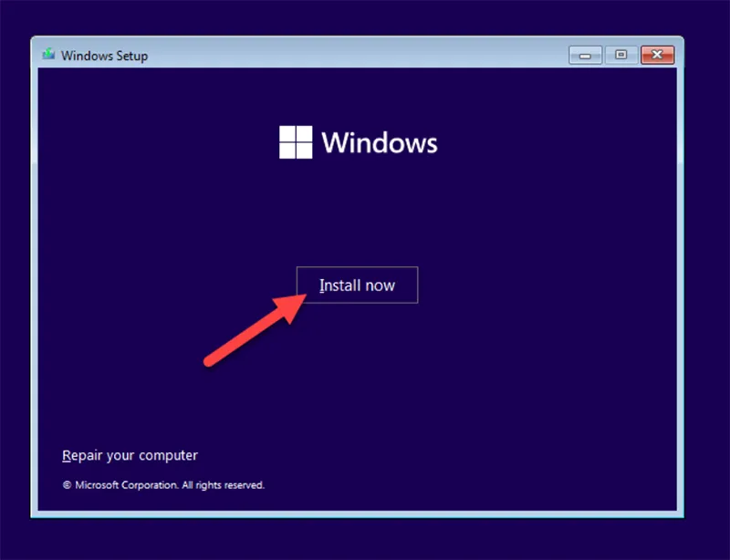Image resolution: width=730 pixels, height=560 pixels.
Task: Close the Windows Setup window
Action: click(x=657, y=55)
